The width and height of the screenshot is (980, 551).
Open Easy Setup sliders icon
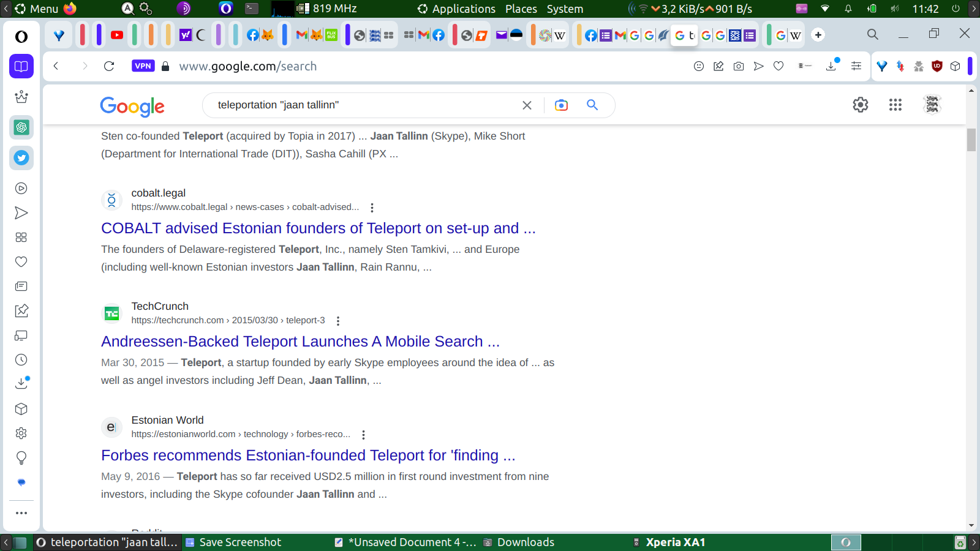(856, 66)
